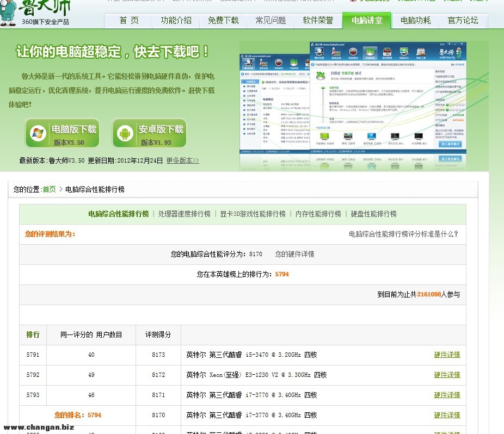The image size is (504, 434).
Task: Click 首页 in the breadcrumb
Action: (49, 189)
